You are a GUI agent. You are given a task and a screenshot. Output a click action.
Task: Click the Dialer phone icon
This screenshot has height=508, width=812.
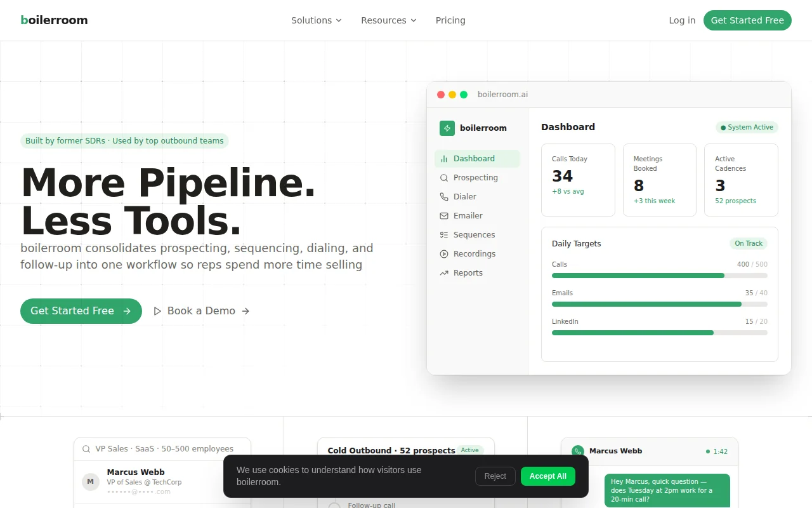click(444, 197)
